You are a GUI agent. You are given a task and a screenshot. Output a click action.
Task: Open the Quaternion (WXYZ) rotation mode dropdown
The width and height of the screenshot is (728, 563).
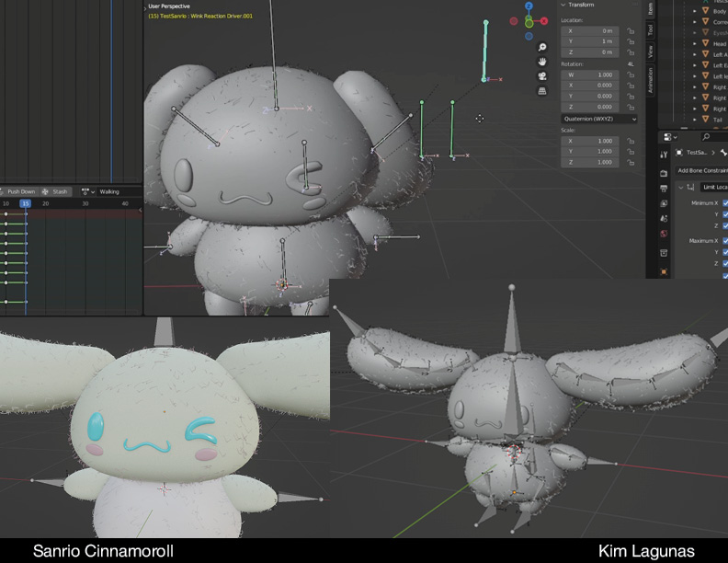point(599,119)
